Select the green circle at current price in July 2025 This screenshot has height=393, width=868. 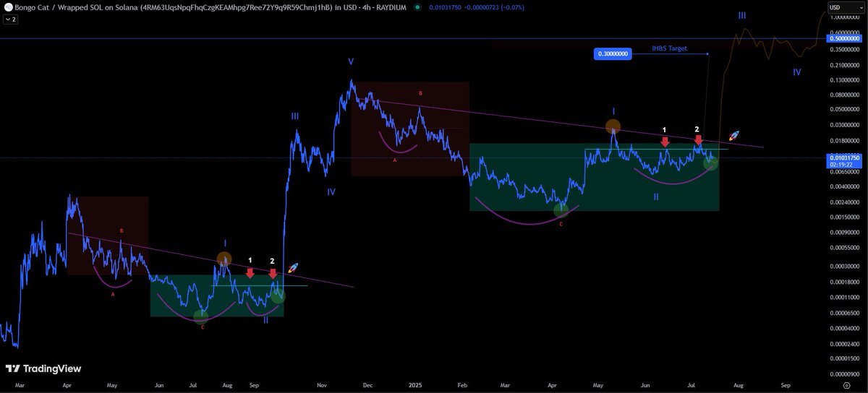[x=711, y=163]
